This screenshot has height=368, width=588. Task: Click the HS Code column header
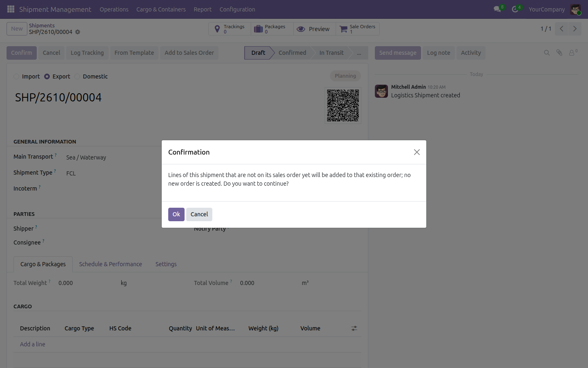[120, 328]
